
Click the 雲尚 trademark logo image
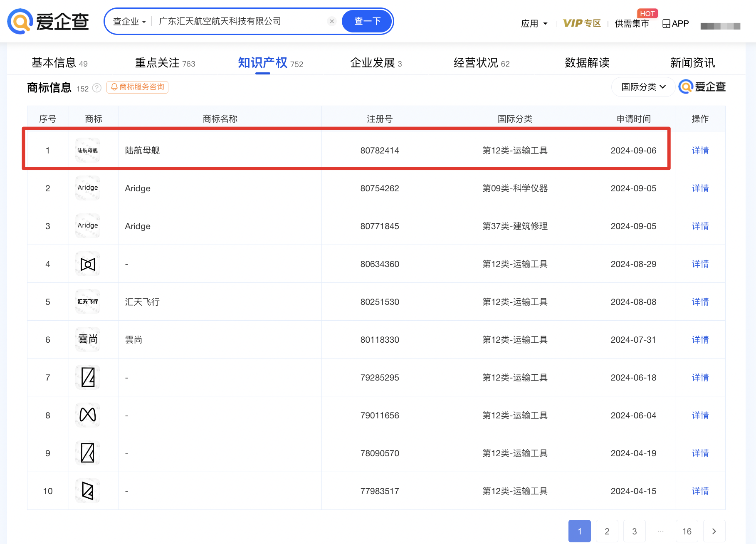(x=88, y=339)
